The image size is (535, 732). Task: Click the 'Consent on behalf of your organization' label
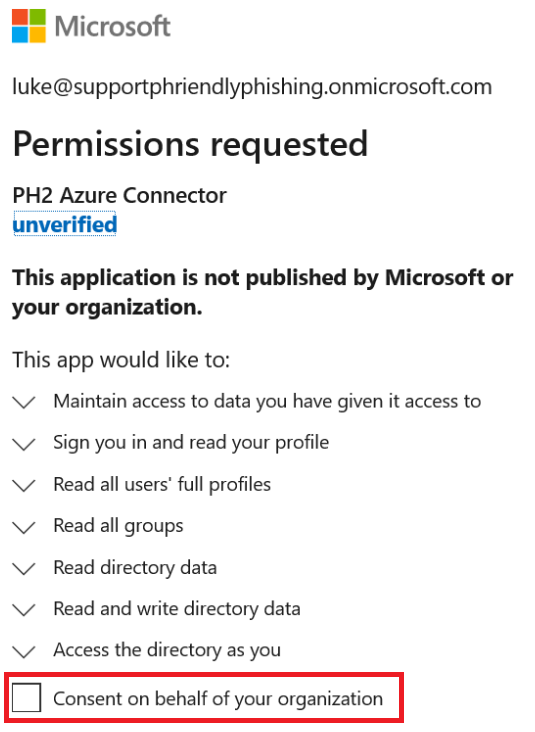click(x=218, y=699)
